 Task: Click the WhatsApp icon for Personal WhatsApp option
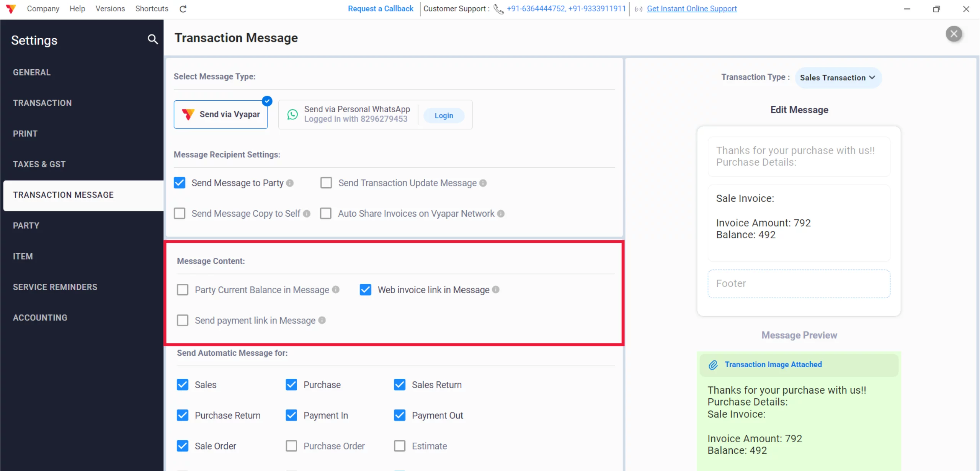coord(292,114)
